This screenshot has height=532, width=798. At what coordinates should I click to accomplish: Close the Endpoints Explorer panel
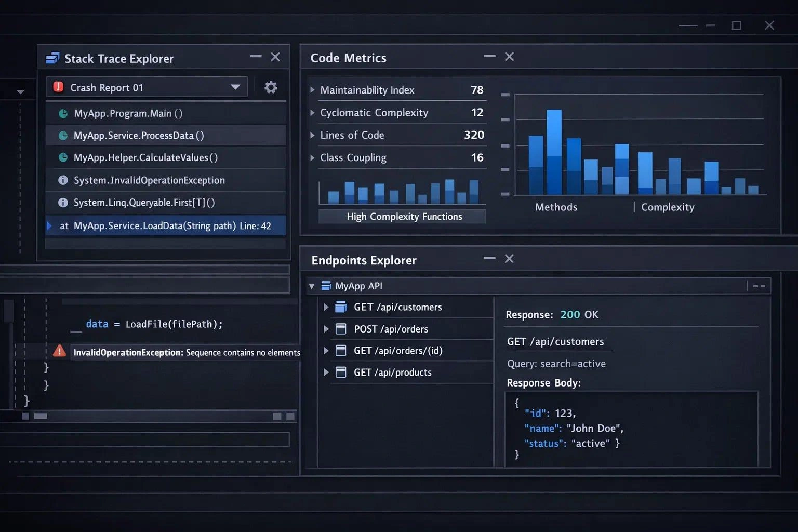[x=509, y=258]
